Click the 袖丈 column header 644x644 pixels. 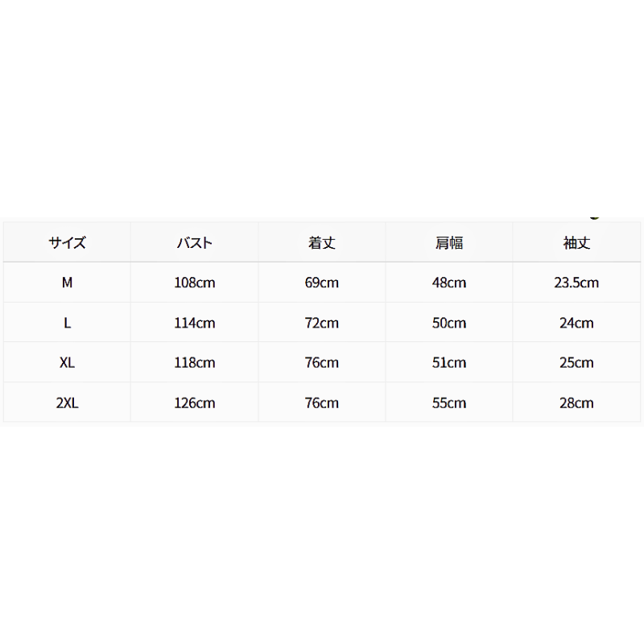[x=576, y=243]
